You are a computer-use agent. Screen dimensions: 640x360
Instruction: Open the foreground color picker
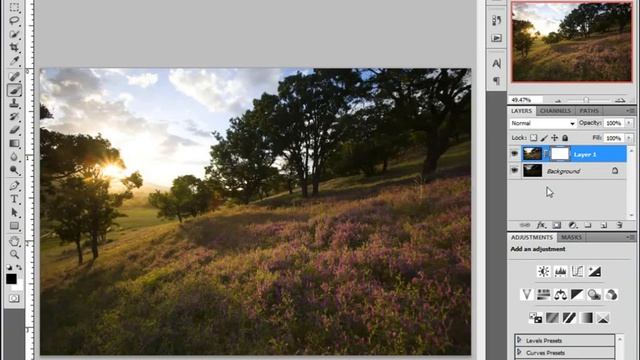(x=11, y=279)
